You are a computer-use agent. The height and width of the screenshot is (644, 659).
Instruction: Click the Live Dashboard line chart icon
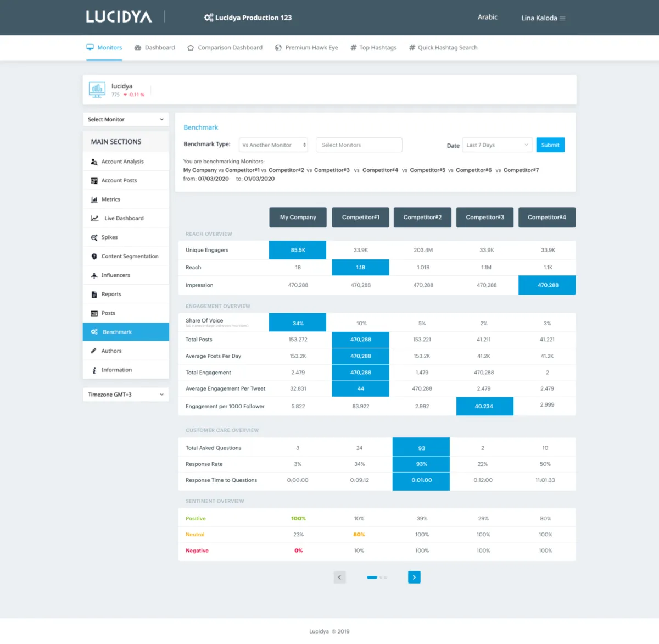point(94,218)
